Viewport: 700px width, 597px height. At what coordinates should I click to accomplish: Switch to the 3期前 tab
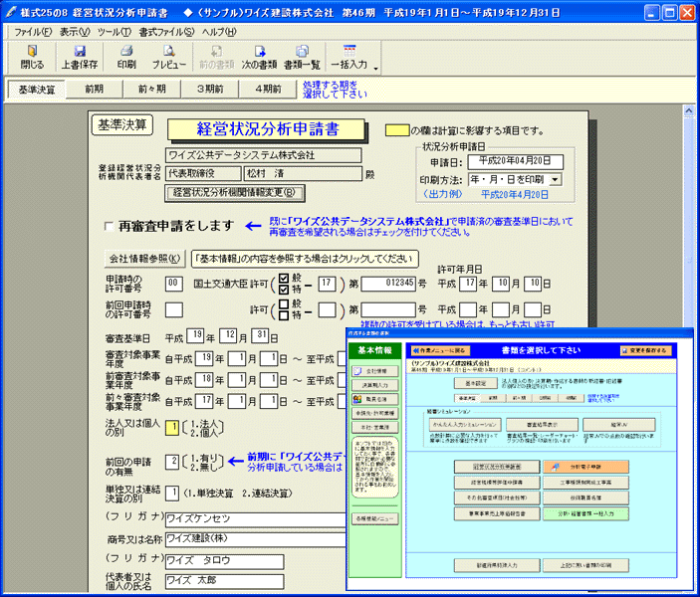coord(210,89)
